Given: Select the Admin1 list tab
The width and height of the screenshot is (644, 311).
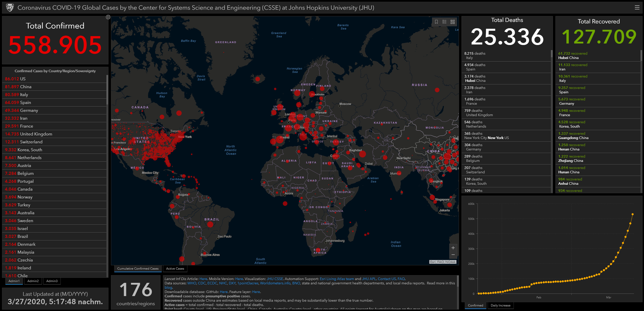Looking at the screenshot, I should point(14,281).
